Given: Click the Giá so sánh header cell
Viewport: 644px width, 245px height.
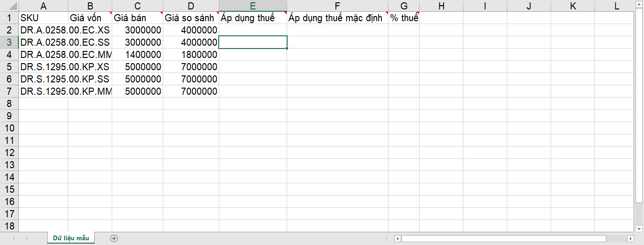Looking at the screenshot, I should (191, 18).
